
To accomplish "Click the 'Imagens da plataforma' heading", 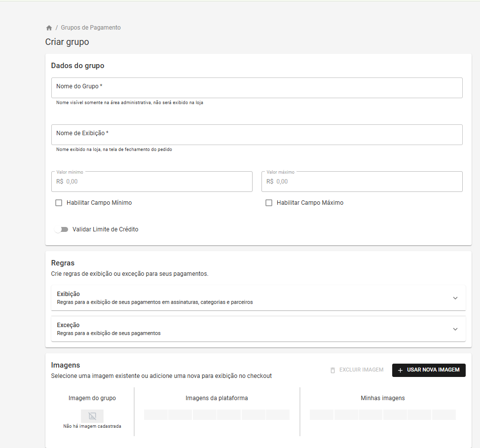I will pyautogui.click(x=217, y=398).
